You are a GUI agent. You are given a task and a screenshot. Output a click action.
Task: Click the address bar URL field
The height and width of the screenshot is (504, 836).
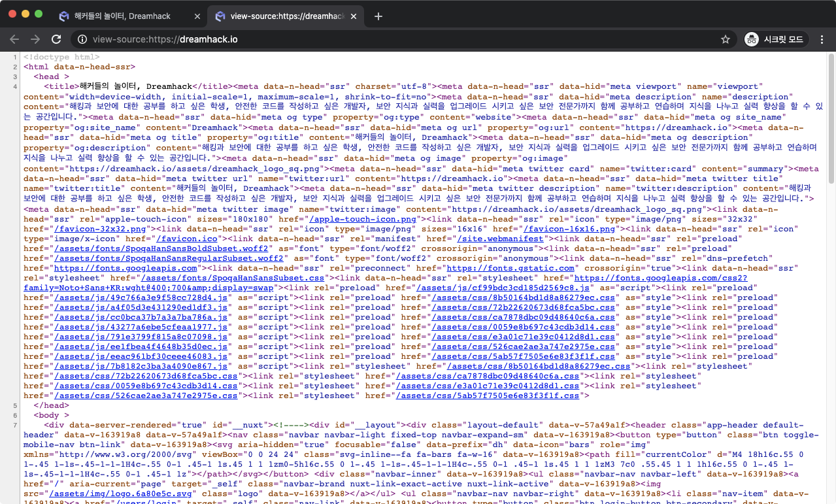pyautogui.click(x=392, y=39)
